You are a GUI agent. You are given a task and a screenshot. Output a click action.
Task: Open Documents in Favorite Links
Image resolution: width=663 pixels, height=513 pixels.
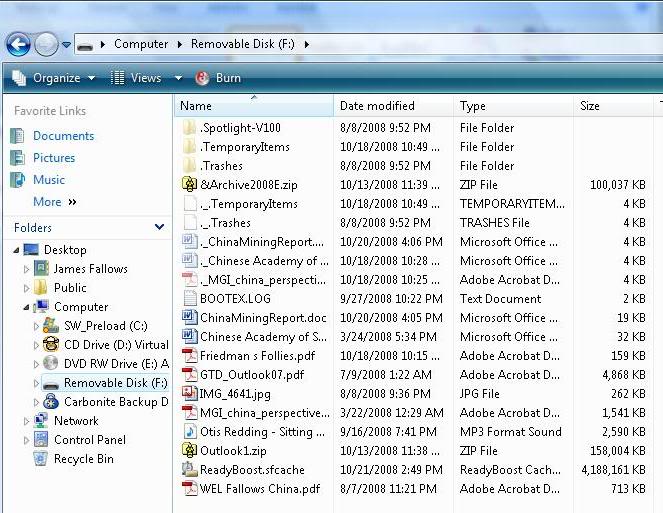click(63, 136)
